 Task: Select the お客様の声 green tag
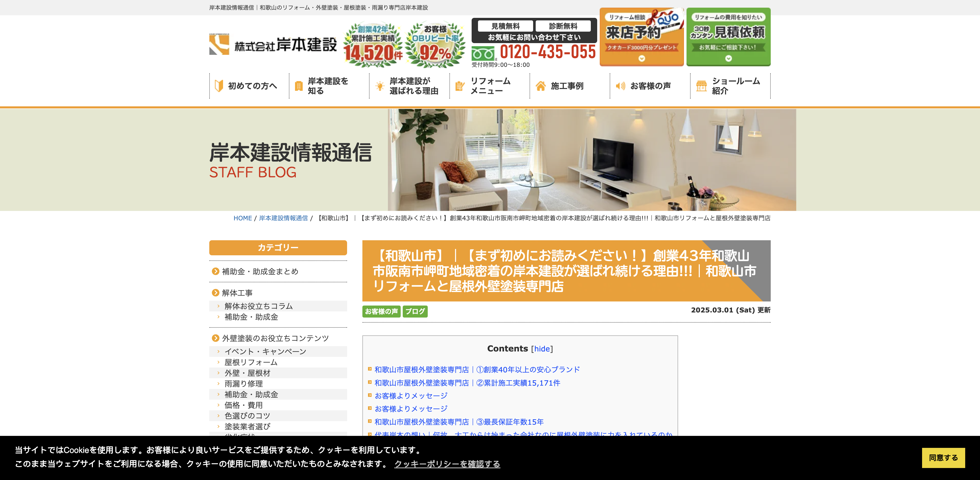click(381, 311)
